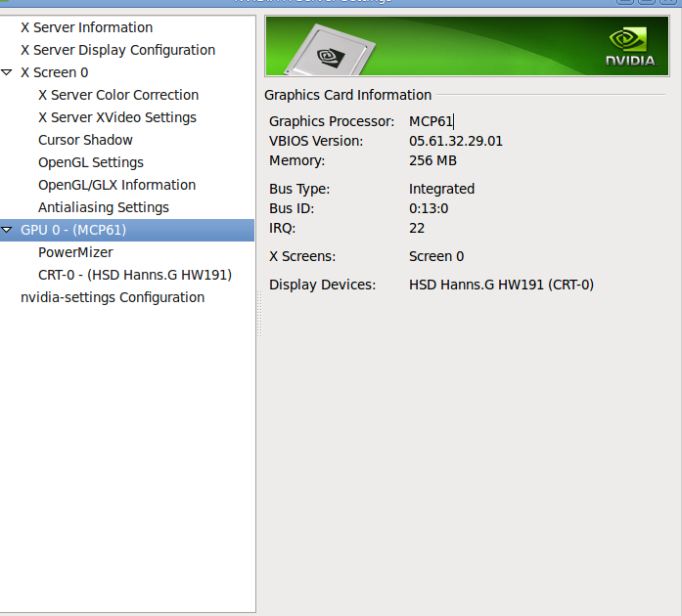Screen dimensions: 682x616
Task: Open Antialiasing Settings
Action: 104,208
